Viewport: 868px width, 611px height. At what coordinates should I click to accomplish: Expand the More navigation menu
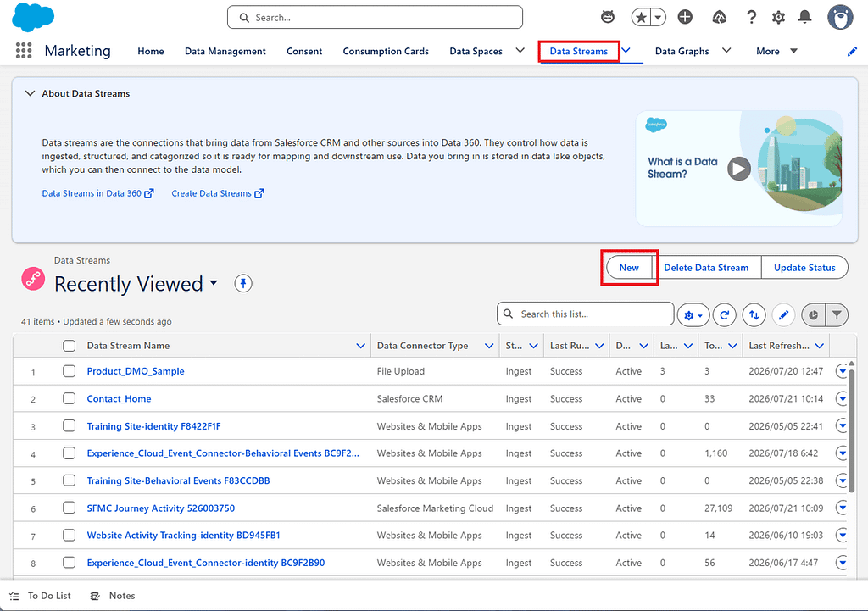pos(776,51)
